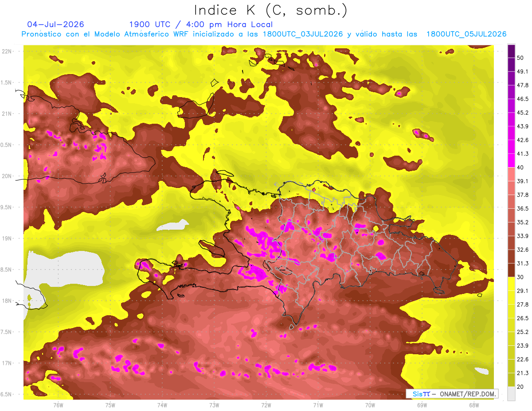Click the "71W" longitude label
532x411 pixels.
318,405
